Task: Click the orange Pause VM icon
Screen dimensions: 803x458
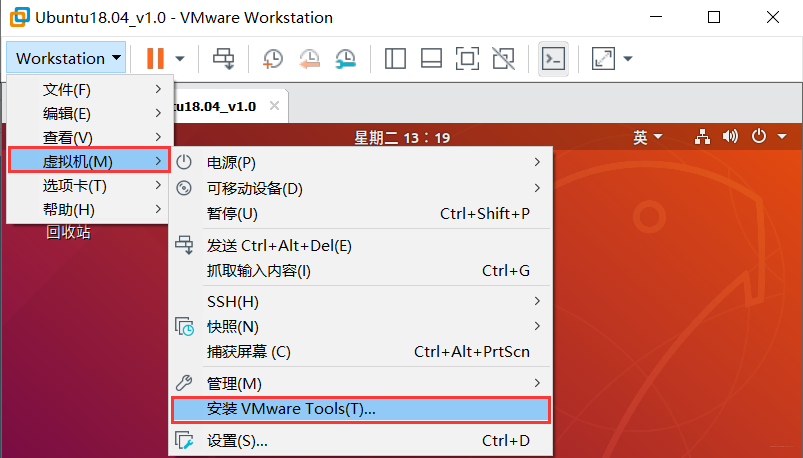Action: [155, 58]
